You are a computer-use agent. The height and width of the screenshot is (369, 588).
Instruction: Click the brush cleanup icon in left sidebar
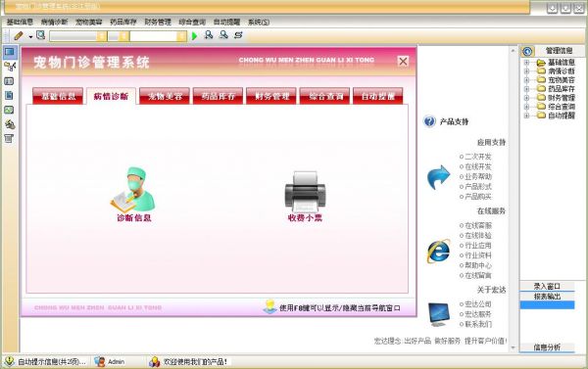10,124
